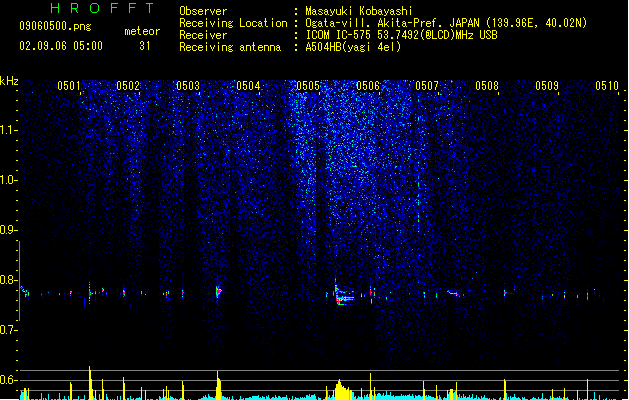Click the 0504 time marker
This screenshot has width=629, height=400.
tap(248, 86)
